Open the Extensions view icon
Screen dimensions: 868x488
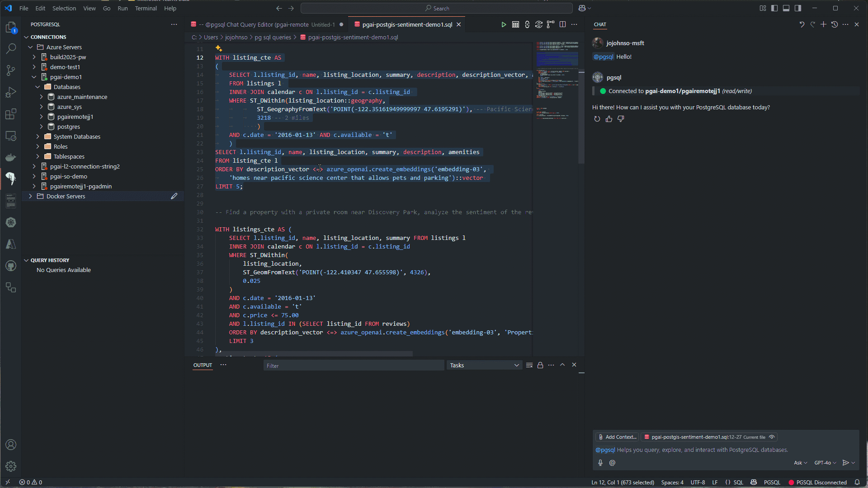[11, 114]
